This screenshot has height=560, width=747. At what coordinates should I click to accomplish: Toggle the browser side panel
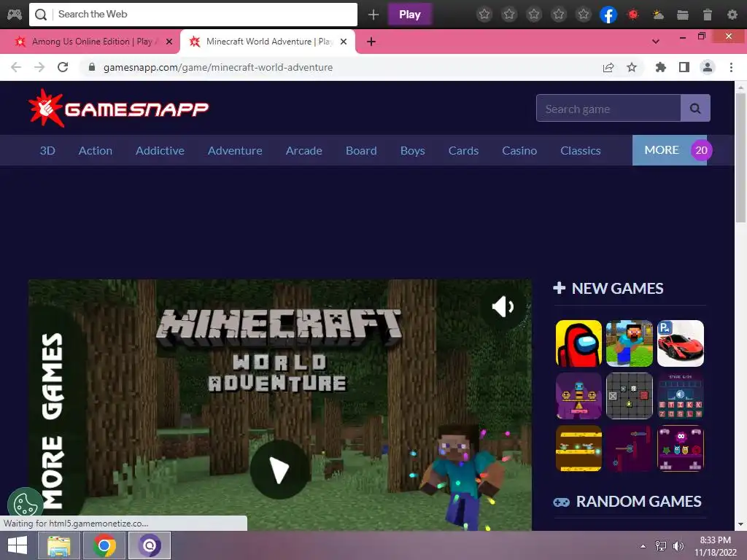(x=684, y=67)
